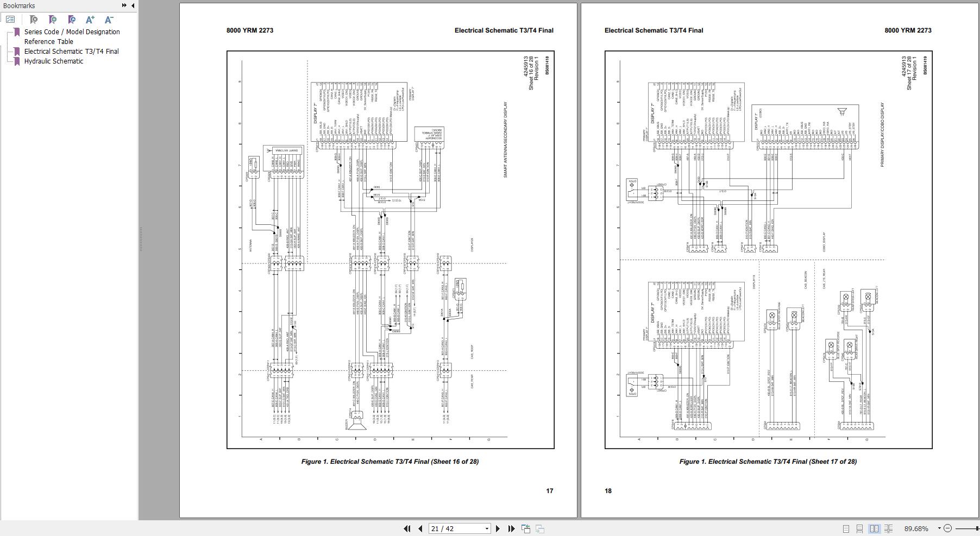
Task: Click the page number 17 on left page
Action: click(x=550, y=491)
